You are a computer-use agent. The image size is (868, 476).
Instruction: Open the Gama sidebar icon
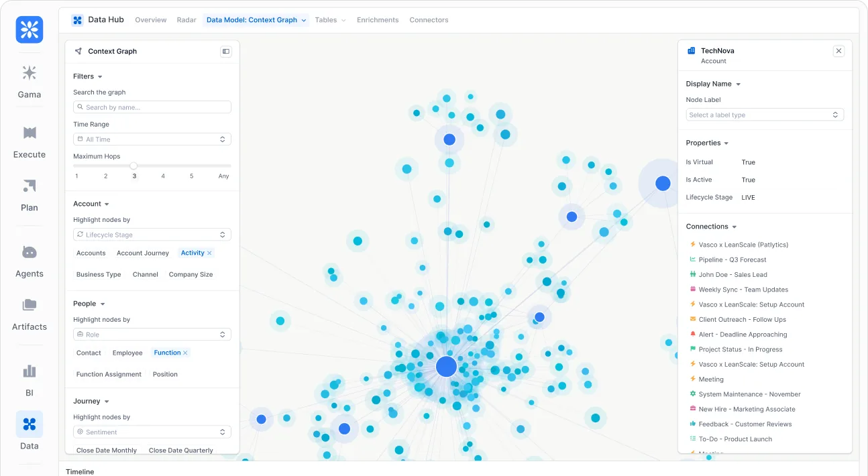click(30, 73)
